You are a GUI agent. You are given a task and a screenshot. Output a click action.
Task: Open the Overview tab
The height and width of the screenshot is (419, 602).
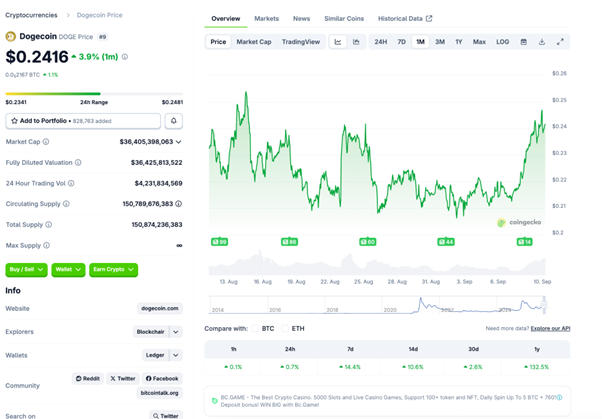226,18
